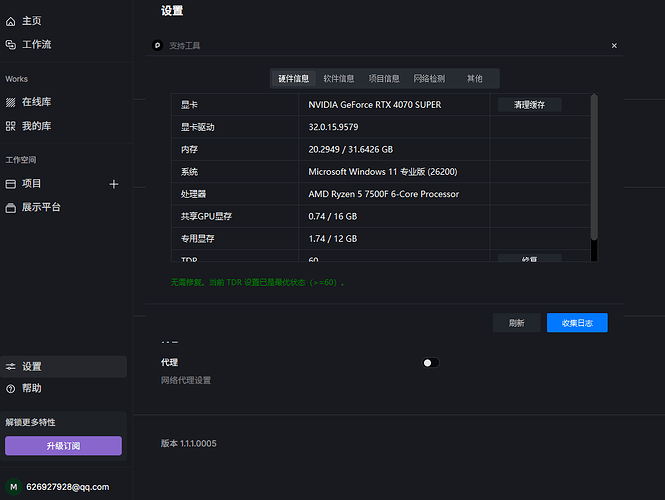Click the 清理缓存 button

click(529, 105)
